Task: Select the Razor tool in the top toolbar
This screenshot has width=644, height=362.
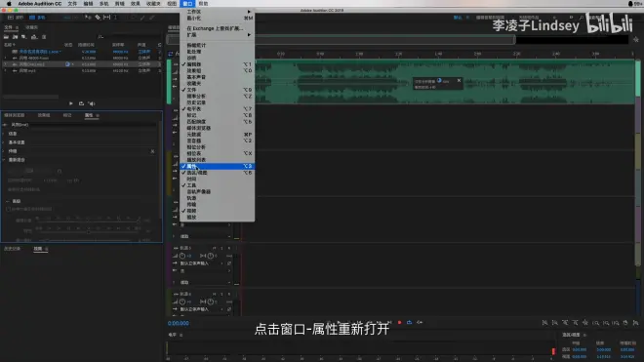Action: [98, 18]
